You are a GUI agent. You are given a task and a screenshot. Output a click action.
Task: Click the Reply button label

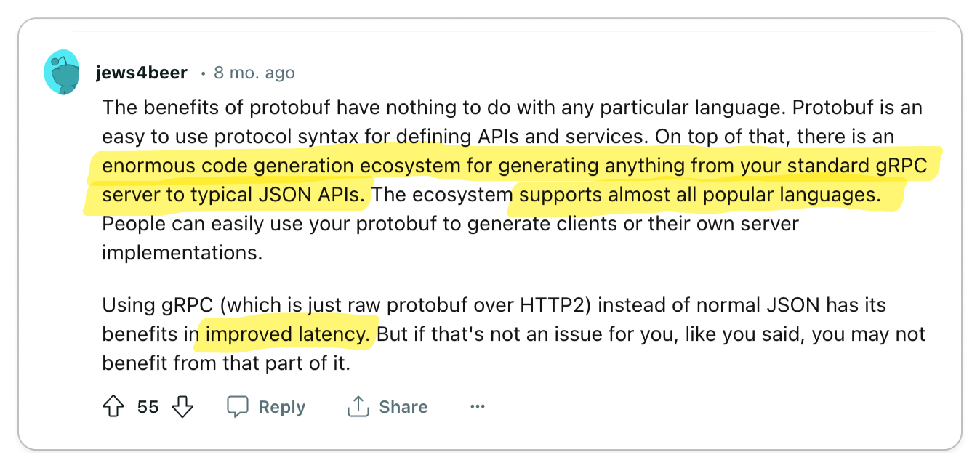coord(282,407)
